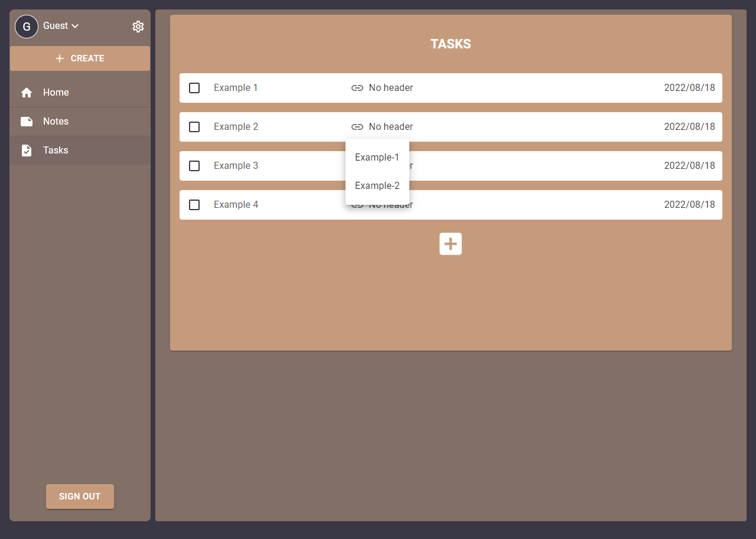Image resolution: width=756 pixels, height=539 pixels.
Task: Click the link icon on Example 1 row
Action: (x=357, y=87)
